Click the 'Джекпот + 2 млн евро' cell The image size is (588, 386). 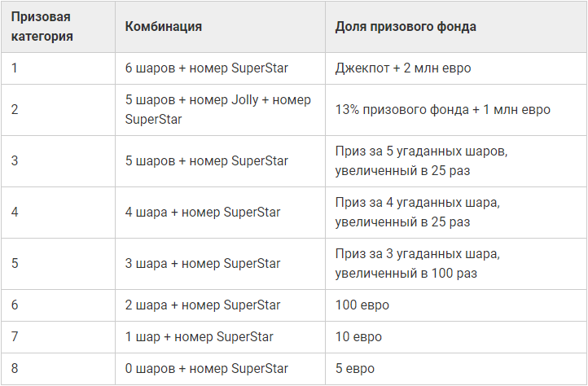tap(402, 68)
